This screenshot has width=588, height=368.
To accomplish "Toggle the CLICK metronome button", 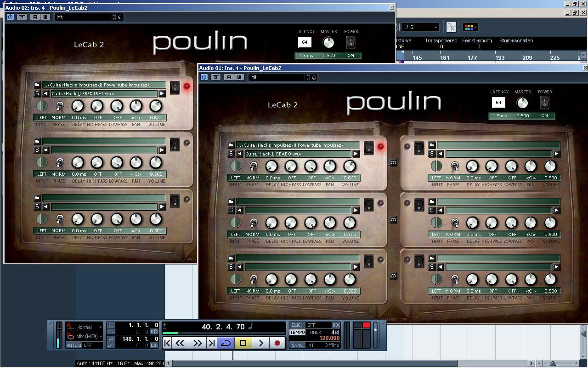I will 297,325.
